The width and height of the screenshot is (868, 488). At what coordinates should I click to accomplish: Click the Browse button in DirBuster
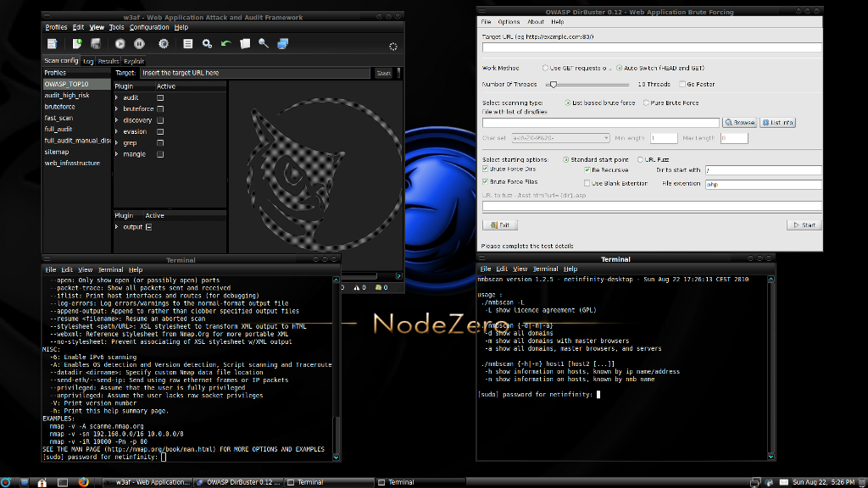(739, 123)
